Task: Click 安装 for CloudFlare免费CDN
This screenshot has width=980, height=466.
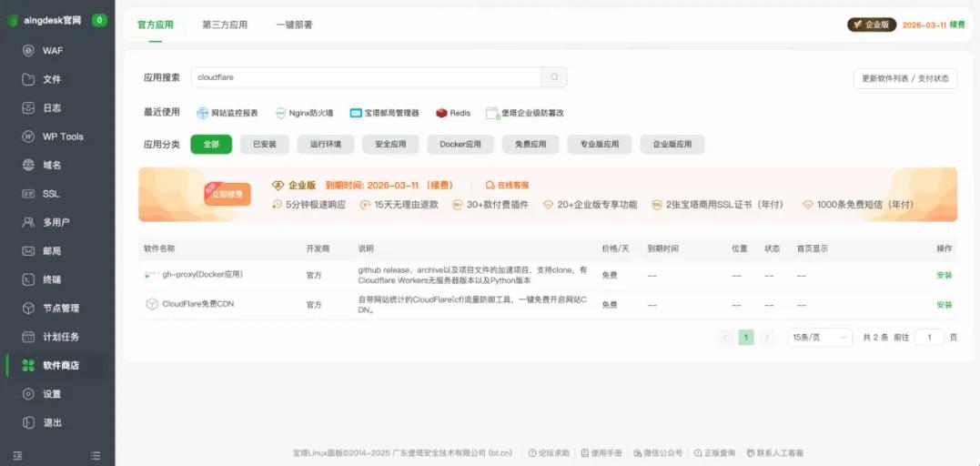Action: tap(944, 305)
